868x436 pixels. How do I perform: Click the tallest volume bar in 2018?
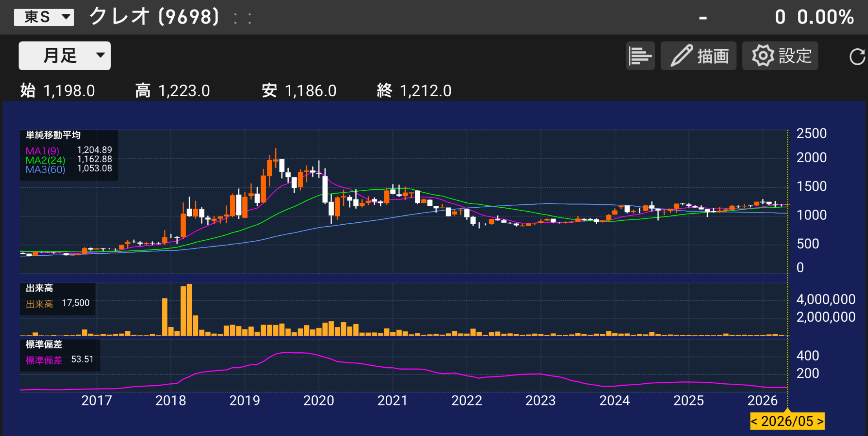coord(189,310)
